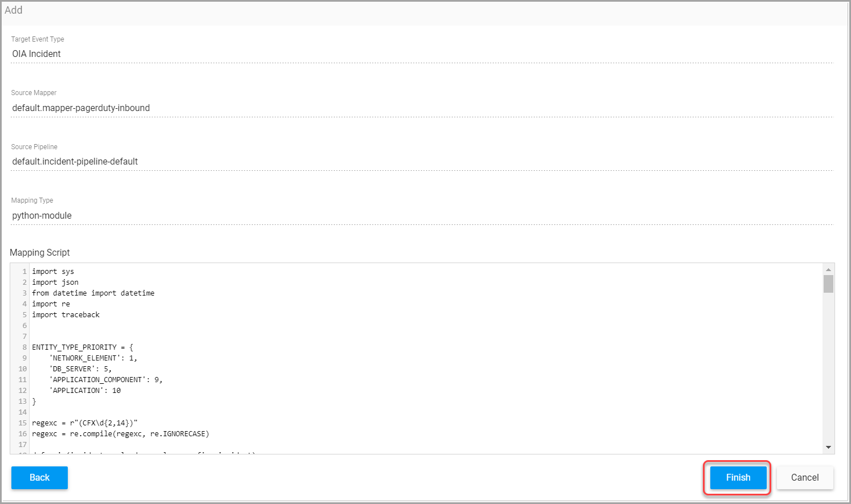
Task: Click the 'import traceback' line
Action: (x=66, y=314)
